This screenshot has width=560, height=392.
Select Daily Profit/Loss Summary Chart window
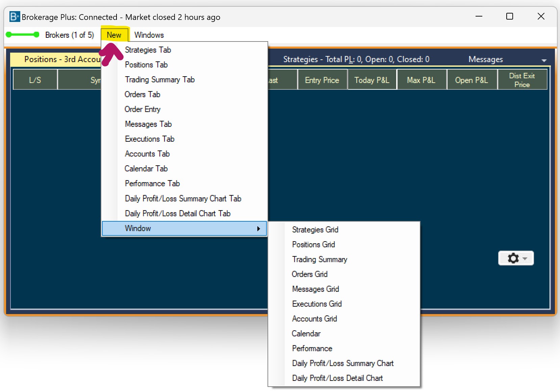tap(342, 363)
